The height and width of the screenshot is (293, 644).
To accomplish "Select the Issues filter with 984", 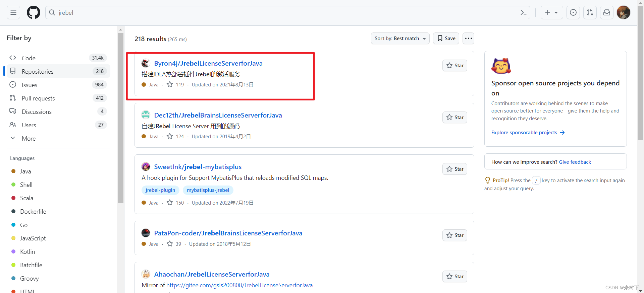I will click(58, 85).
